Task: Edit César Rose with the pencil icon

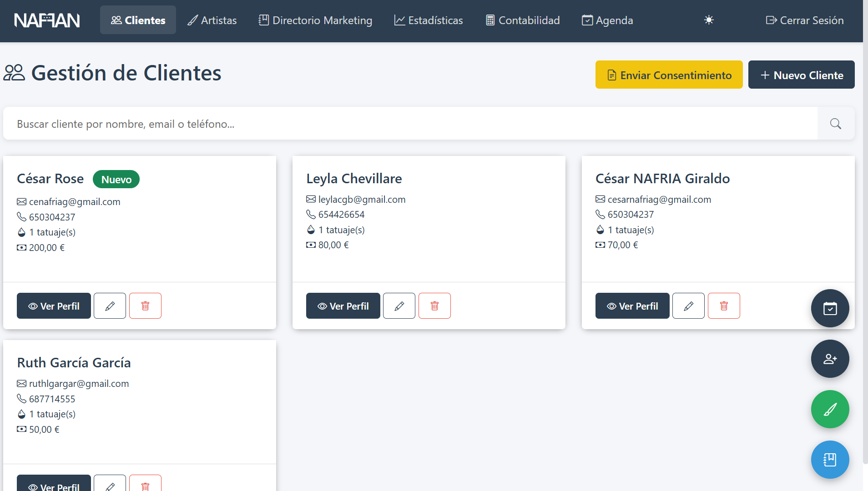Action: 110,306
